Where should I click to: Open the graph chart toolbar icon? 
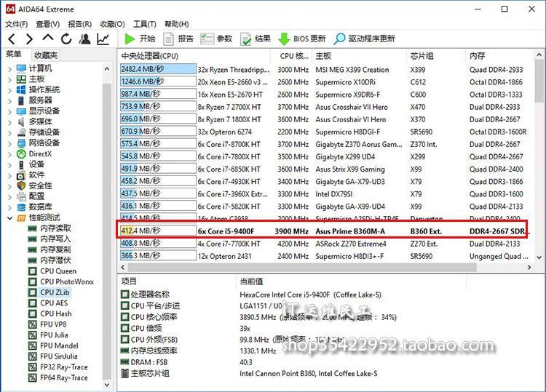[103, 39]
